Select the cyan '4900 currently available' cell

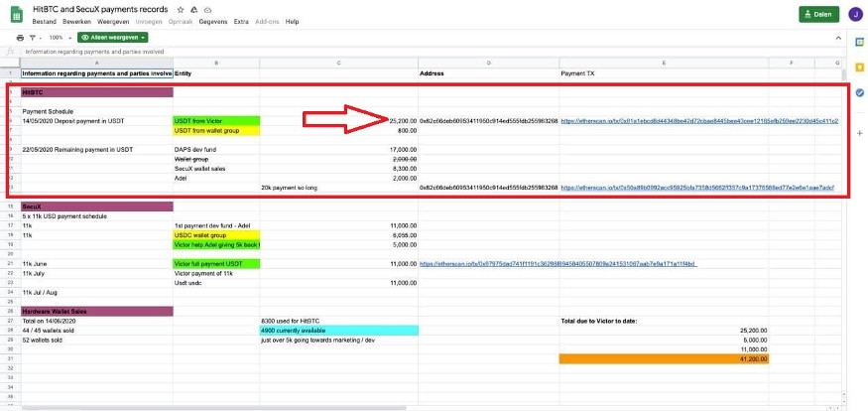339,331
